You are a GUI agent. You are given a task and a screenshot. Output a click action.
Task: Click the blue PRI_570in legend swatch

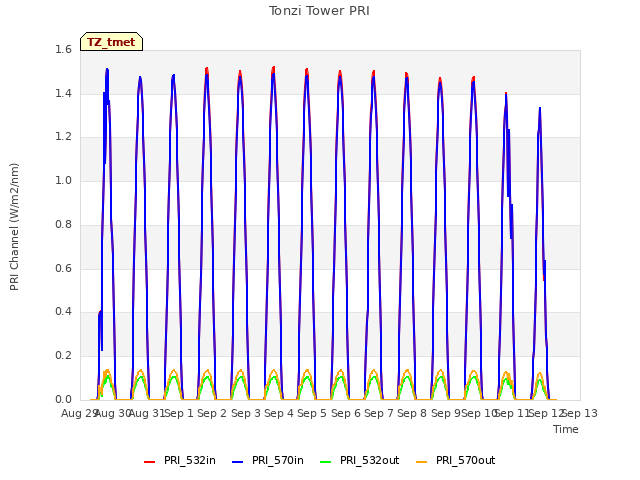point(238,462)
